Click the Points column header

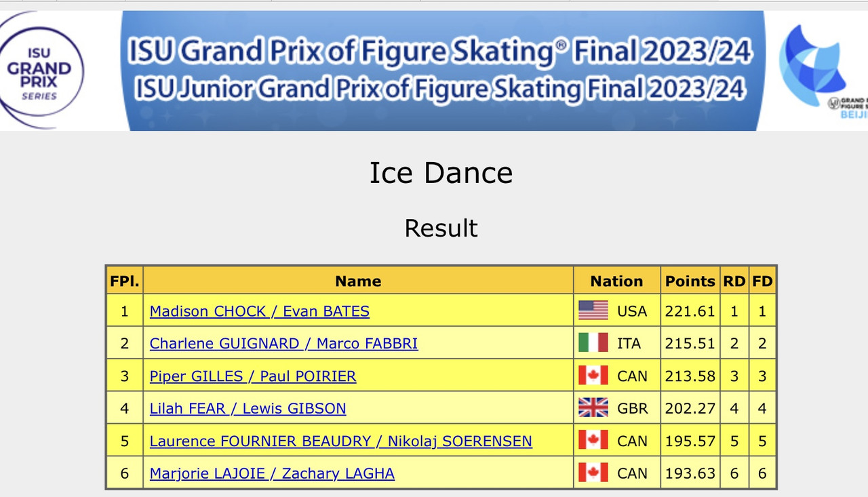pyautogui.click(x=690, y=281)
